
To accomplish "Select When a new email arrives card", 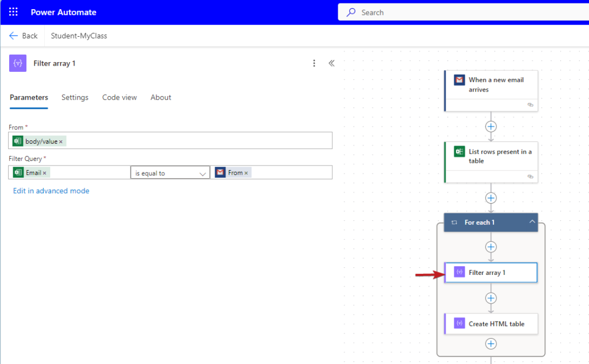I will 491,91.
